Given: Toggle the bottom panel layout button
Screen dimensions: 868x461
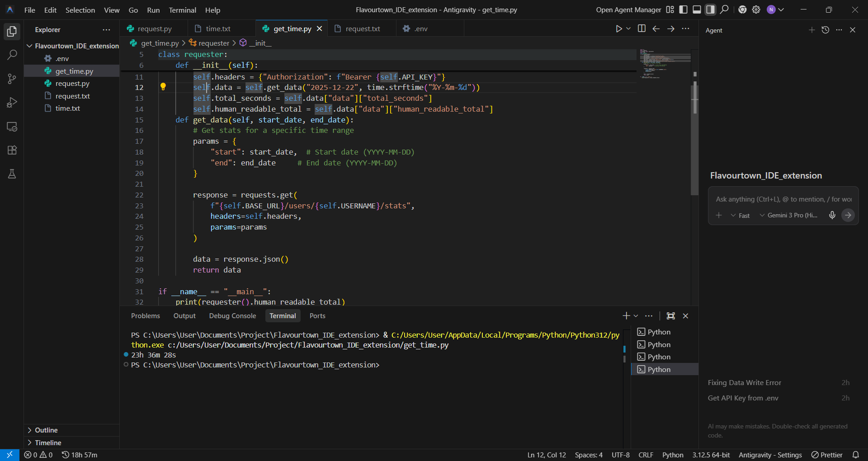Looking at the screenshot, I should click(x=697, y=9).
